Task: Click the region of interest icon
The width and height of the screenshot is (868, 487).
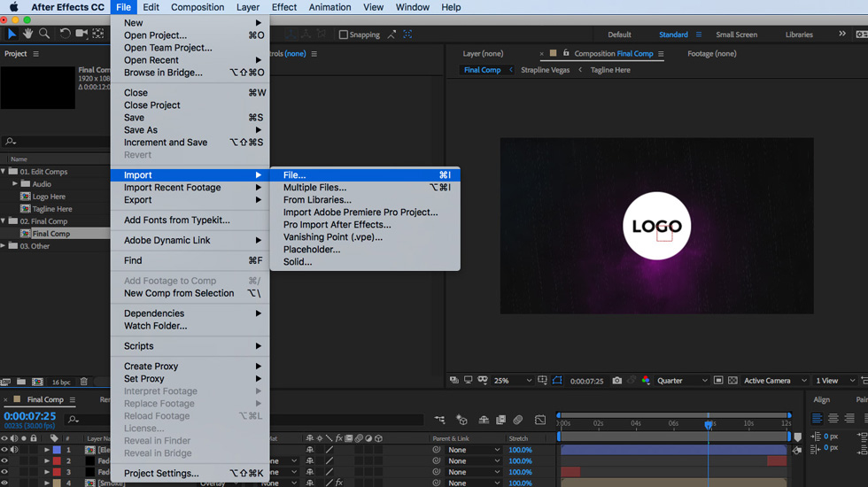Action: [718, 381]
